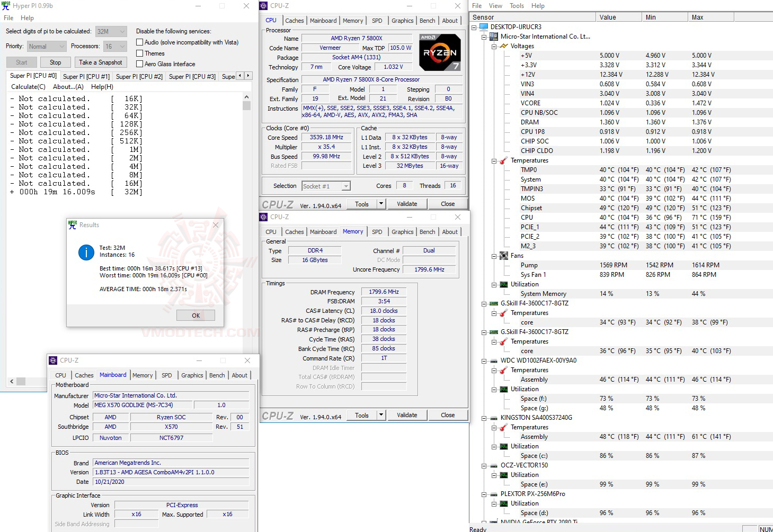
Task: Click the KINGSTON SA400S37240G drive icon
Action: pos(494,418)
